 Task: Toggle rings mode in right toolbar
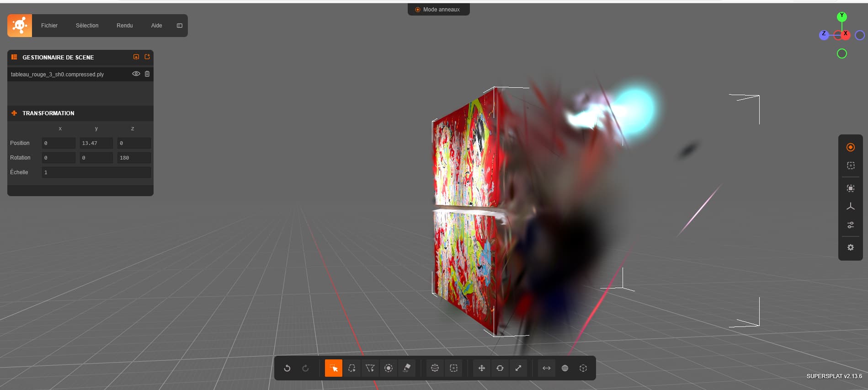point(850,147)
